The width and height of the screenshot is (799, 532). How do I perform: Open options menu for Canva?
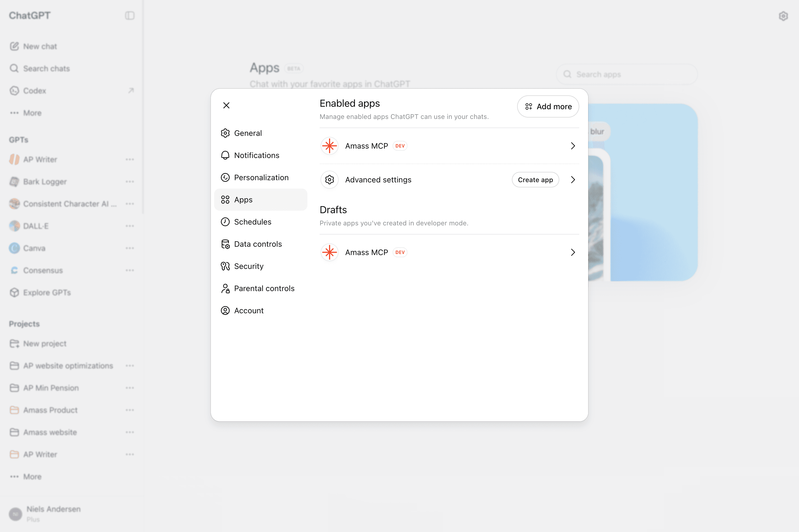click(x=130, y=248)
